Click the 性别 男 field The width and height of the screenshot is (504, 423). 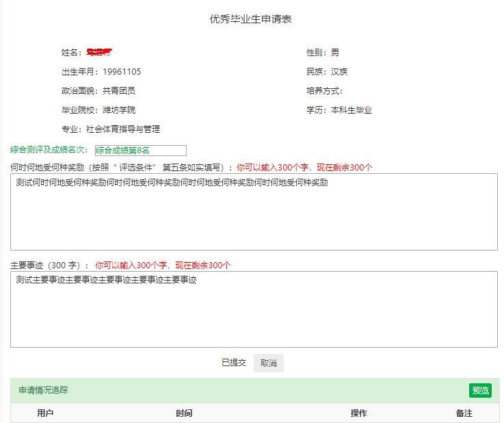pos(323,53)
